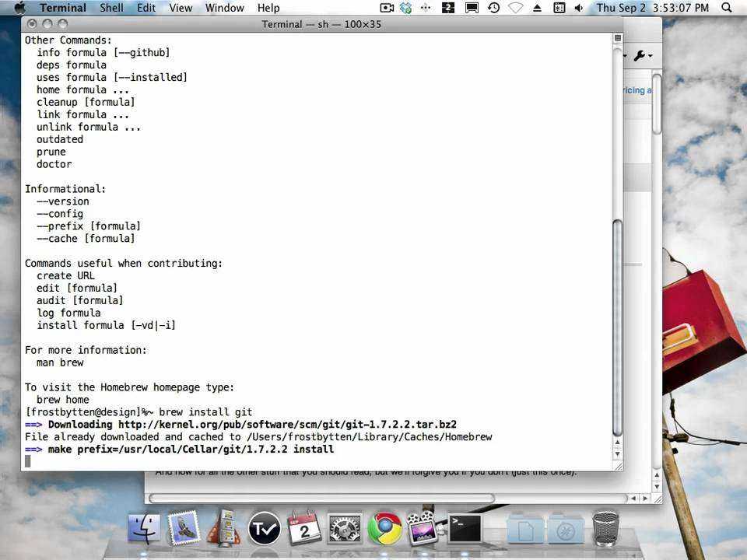Open the Terminal application menu
The width and height of the screenshot is (747, 560).
[x=63, y=8]
